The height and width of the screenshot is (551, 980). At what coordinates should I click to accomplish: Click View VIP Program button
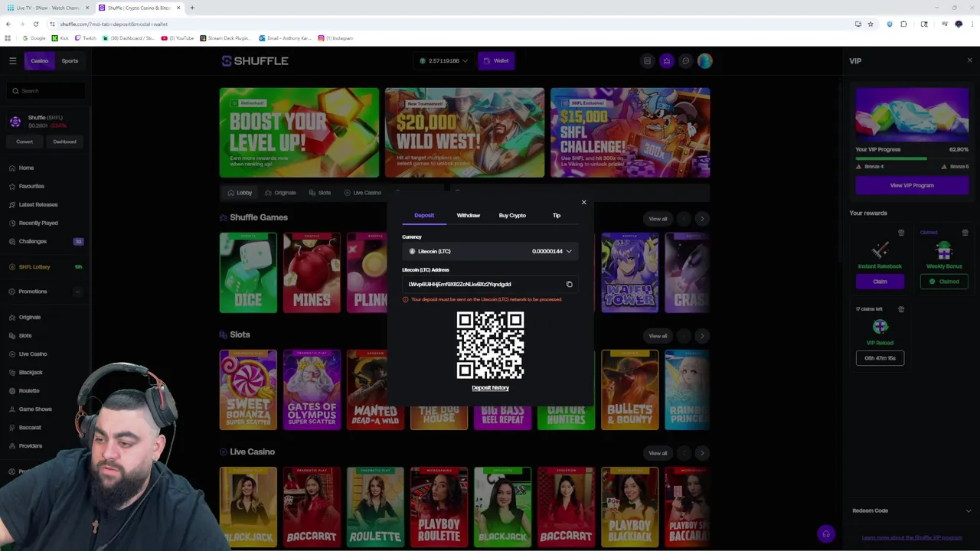click(912, 185)
